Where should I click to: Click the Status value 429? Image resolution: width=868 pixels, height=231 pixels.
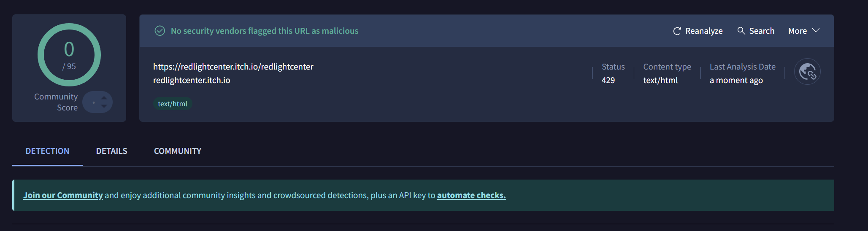tap(608, 80)
